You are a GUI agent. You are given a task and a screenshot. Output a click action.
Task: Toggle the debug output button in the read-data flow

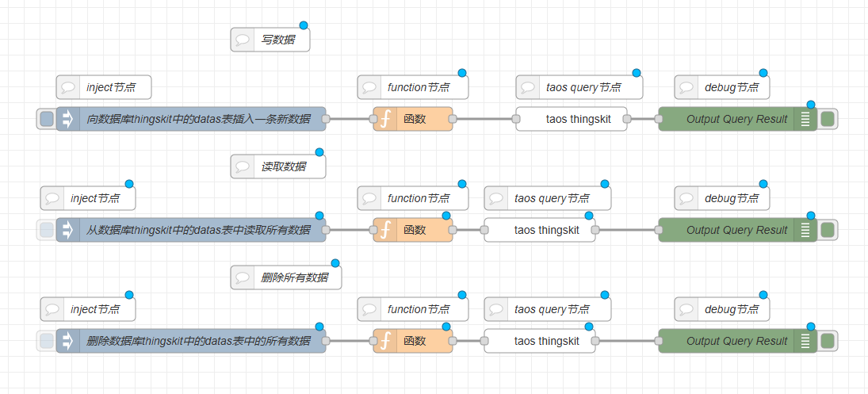(x=828, y=230)
